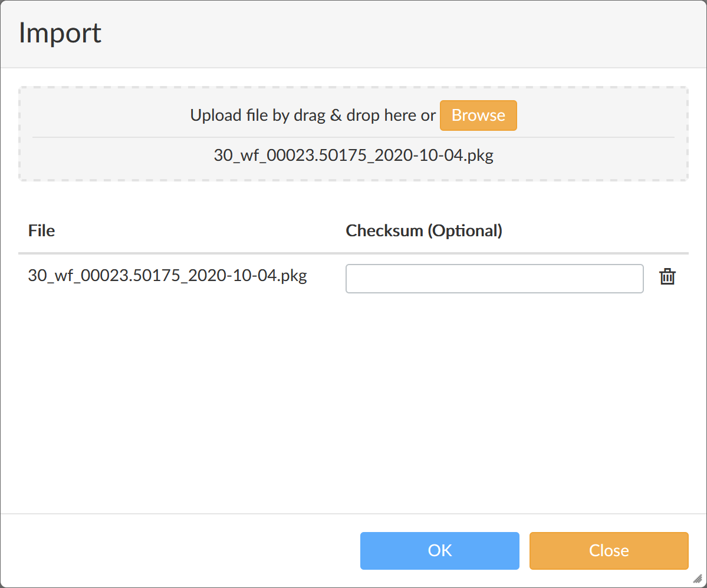Click the 'Upload file by drag & drop' text
Image resolution: width=707 pixels, height=588 pixels.
(x=313, y=115)
